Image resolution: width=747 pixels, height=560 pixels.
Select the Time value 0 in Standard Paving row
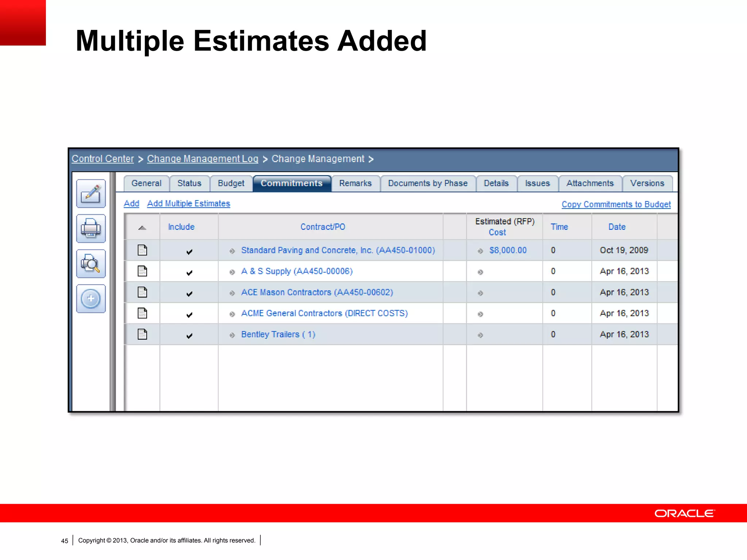[x=553, y=250]
